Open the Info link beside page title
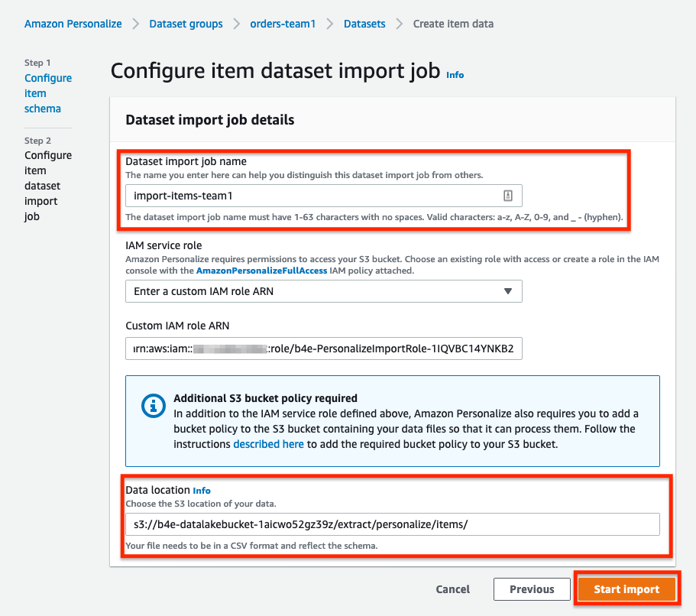696x616 pixels. pos(455,75)
